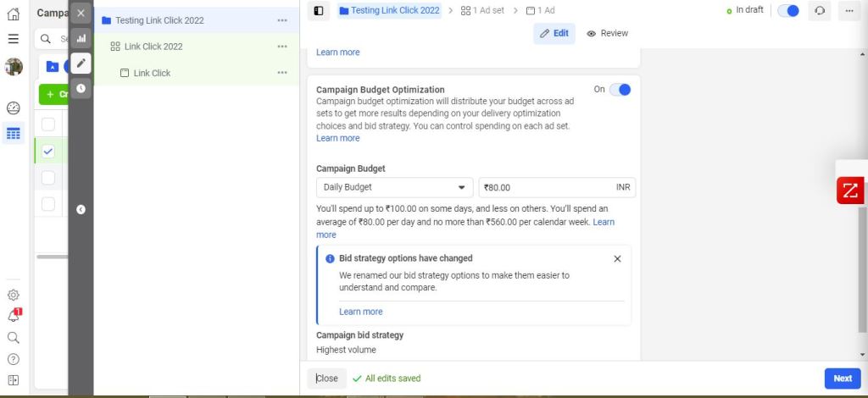Switch to the Review tab
868x398 pixels.
(x=608, y=33)
